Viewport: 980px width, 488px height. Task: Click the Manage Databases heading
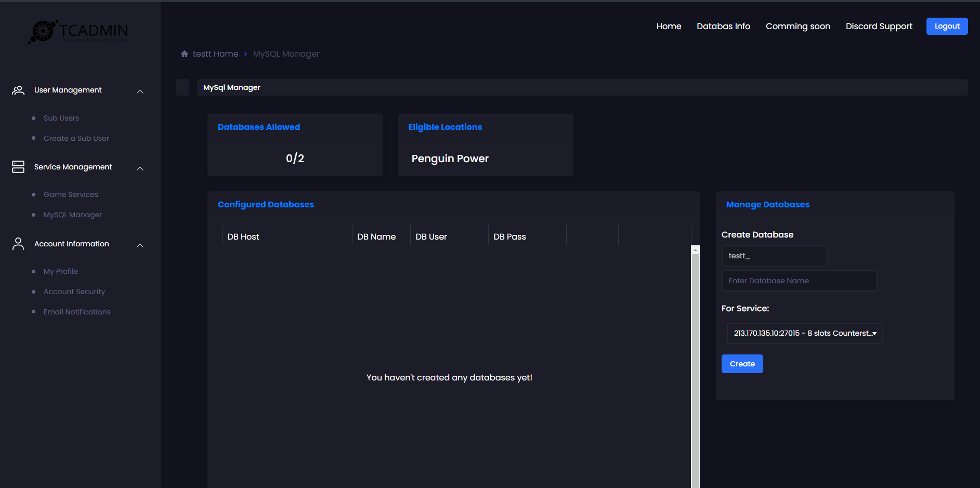[767, 205]
